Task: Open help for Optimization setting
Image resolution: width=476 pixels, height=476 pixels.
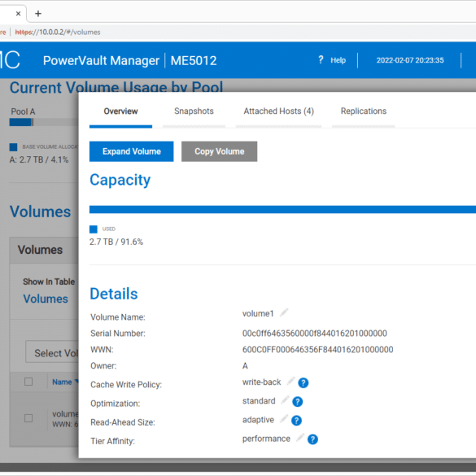Action: [x=297, y=402]
